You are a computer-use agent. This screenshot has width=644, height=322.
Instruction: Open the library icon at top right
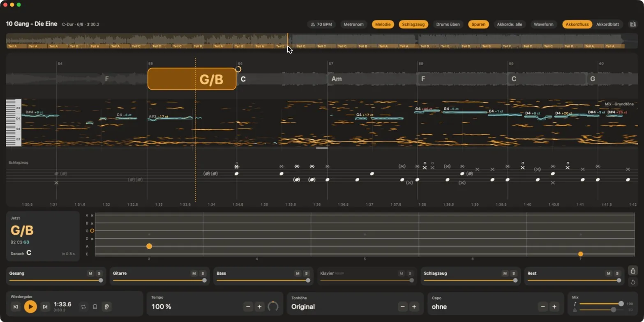click(x=632, y=24)
